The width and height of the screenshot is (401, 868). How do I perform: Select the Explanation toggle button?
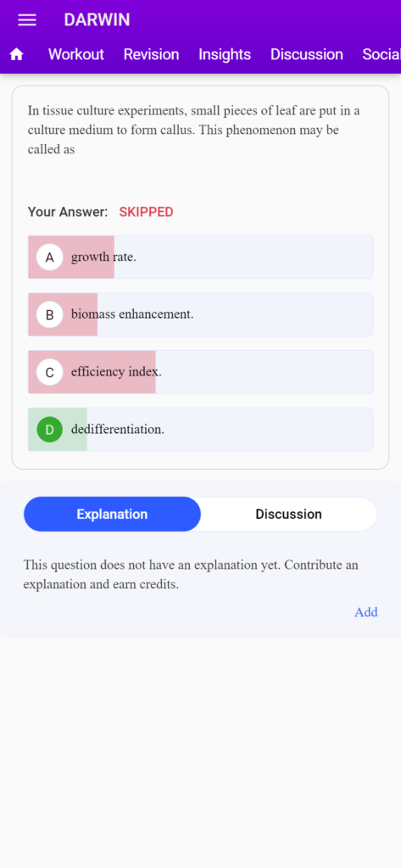(112, 515)
